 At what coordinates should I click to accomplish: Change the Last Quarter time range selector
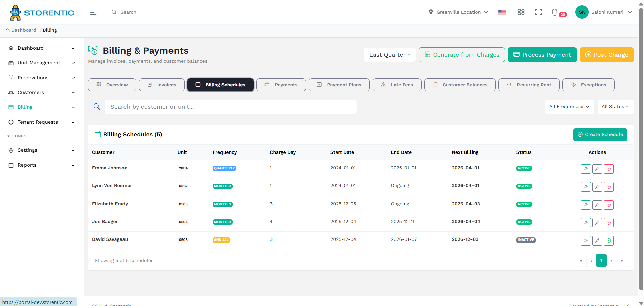(390, 55)
